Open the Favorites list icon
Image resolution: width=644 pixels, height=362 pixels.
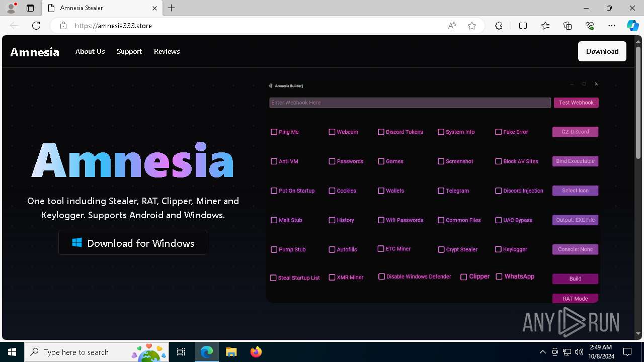(545, 26)
